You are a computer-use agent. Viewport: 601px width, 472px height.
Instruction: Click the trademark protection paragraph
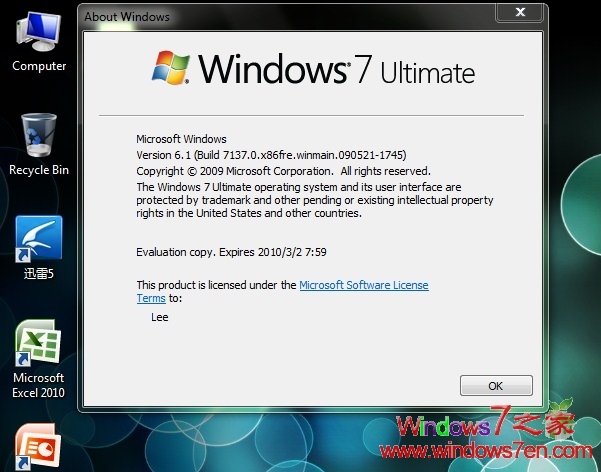315,200
